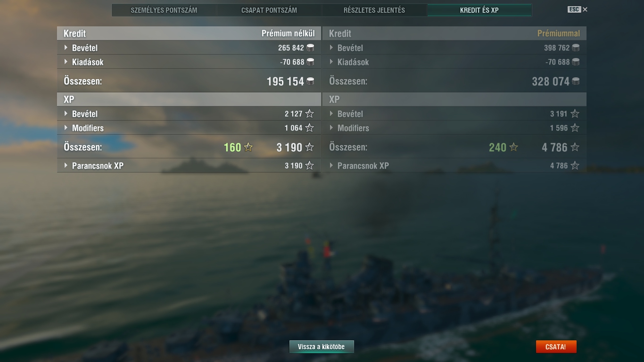Expand the Modifiers row in left panel
The image size is (644, 362).
(189, 128)
